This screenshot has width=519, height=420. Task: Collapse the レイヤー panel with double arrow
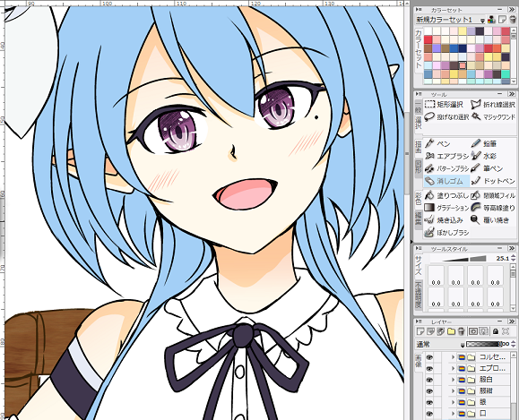pyautogui.click(x=512, y=321)
